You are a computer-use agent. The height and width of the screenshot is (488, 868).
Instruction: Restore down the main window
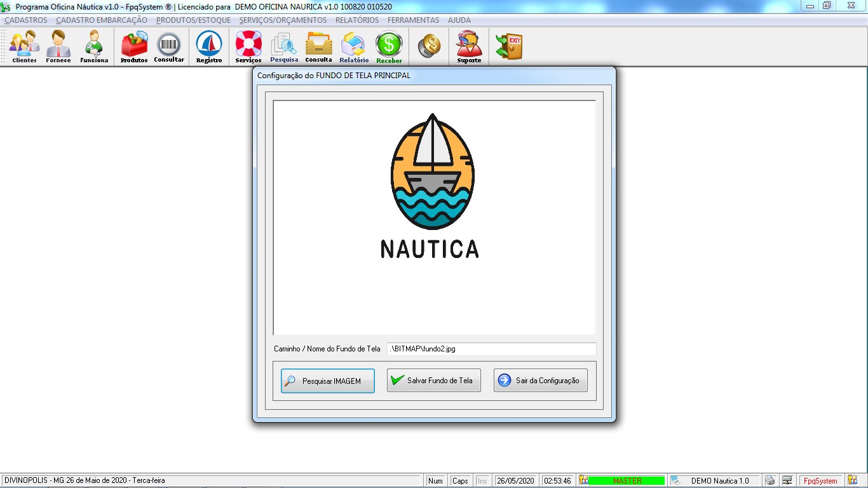[x=827, y=6]
